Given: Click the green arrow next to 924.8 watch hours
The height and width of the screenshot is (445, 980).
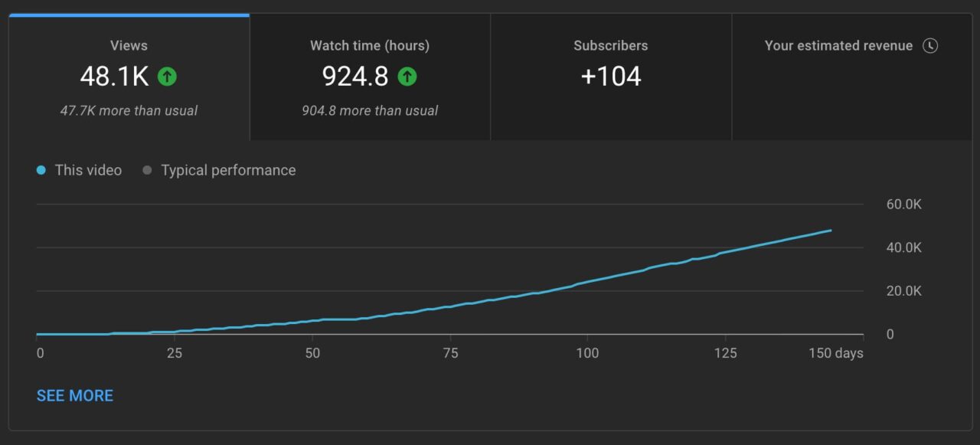Looking at the screenshot, I should coord(407,76).
